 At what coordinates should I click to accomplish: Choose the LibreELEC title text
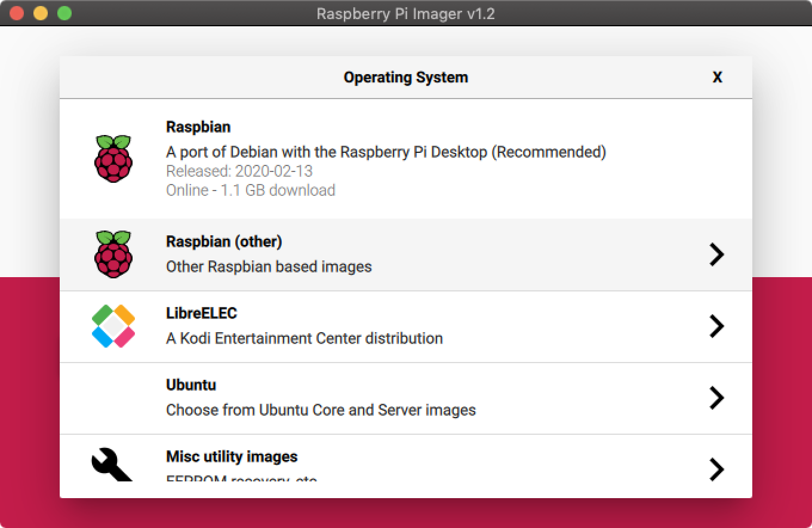coord(201,313)
